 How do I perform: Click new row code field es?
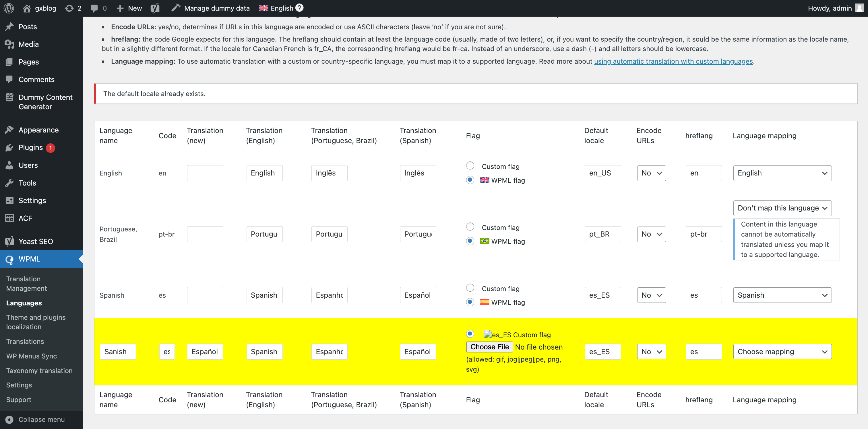167,352
